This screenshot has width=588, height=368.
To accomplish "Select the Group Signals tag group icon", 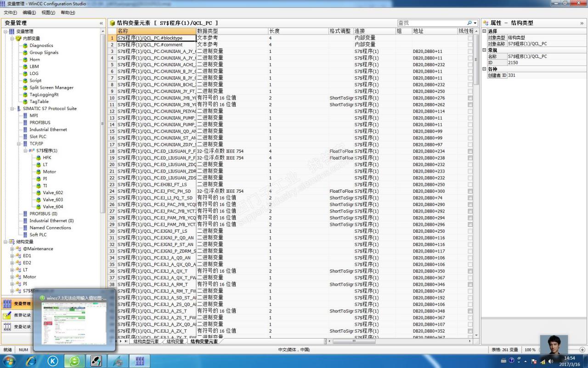I will coord(25,52).
